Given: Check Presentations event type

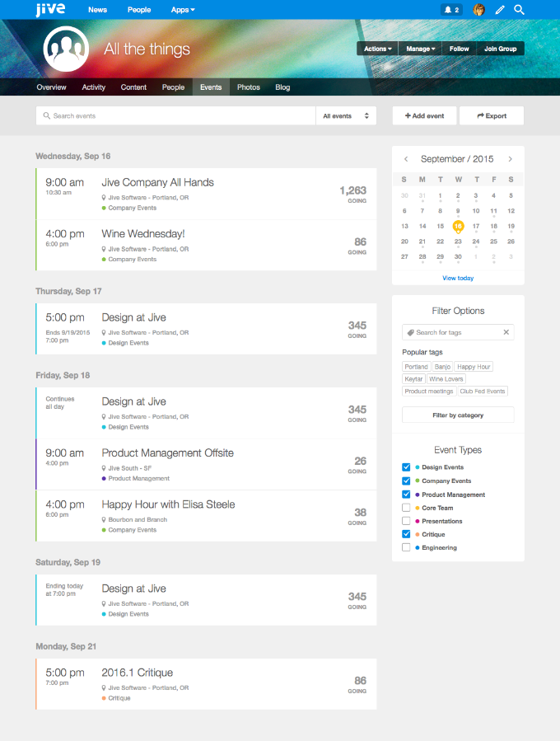Looking at the screenshot, I should 406,521.
